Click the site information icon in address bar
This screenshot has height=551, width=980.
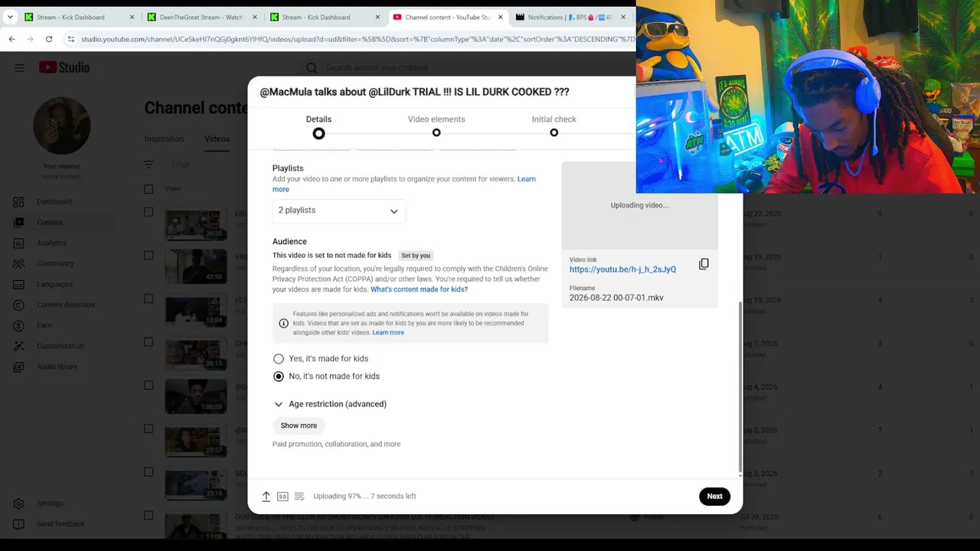[x=71, y=39]
